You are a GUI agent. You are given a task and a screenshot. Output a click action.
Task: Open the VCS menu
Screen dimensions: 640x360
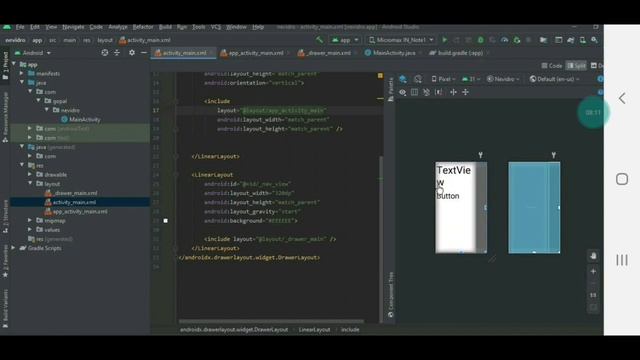[216, 27]
